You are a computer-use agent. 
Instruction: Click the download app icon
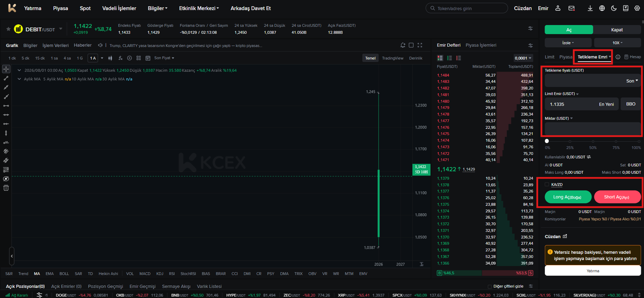pos(590,8)
